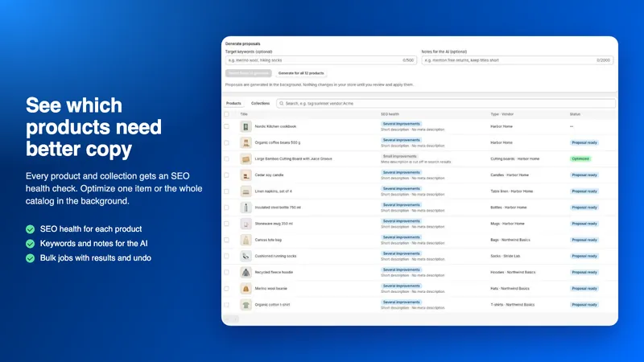Click the Status column header

pos(575,114)
